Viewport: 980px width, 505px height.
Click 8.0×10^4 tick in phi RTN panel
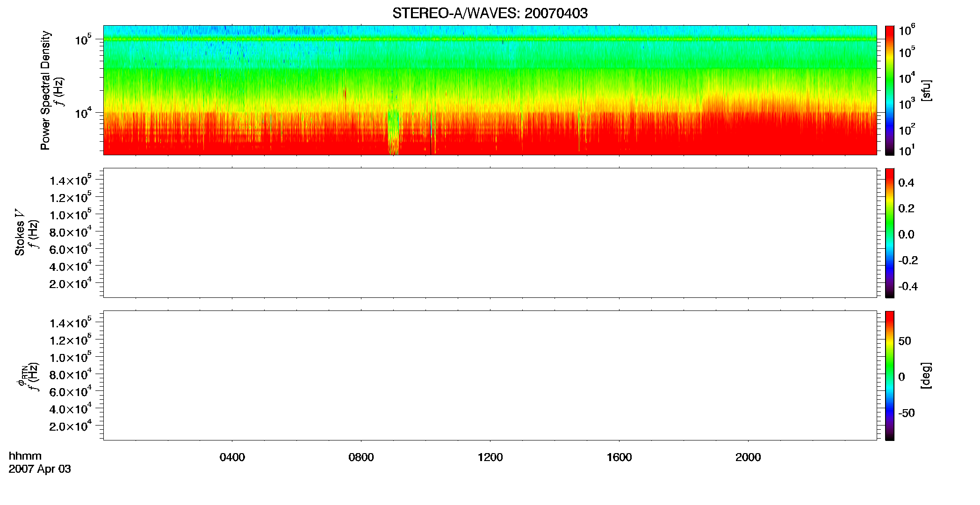click(71, 375)
